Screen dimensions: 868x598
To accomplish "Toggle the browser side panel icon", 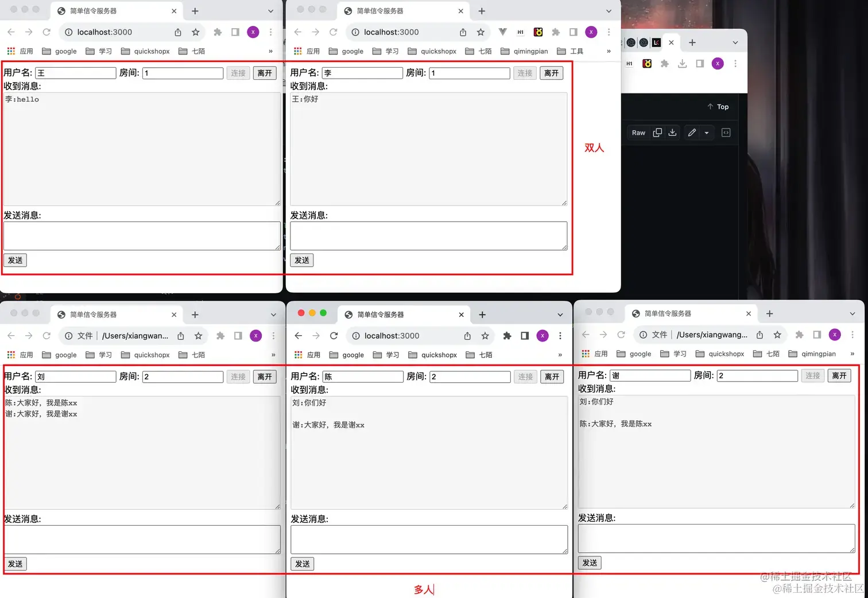I will click(573, 32).
